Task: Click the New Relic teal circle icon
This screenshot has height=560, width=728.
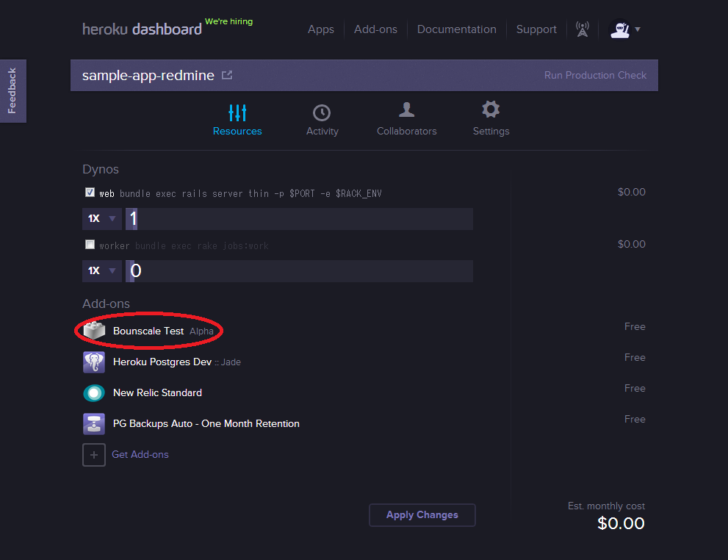Action: coord(94,393)
